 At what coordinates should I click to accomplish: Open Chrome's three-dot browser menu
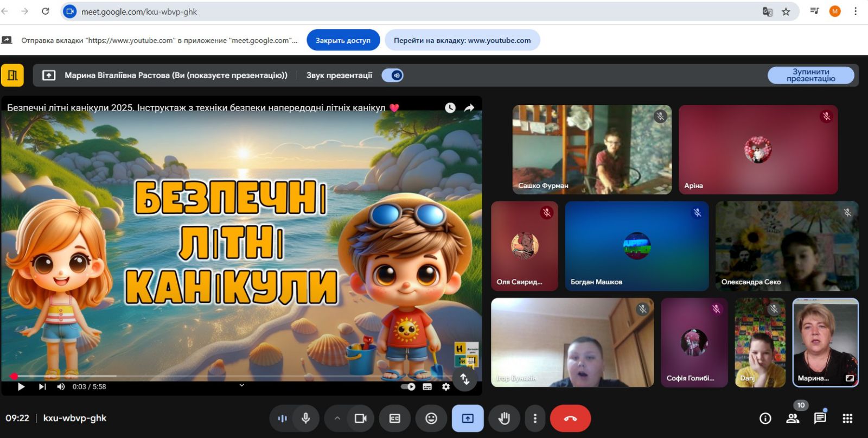[x=856, y=11]
